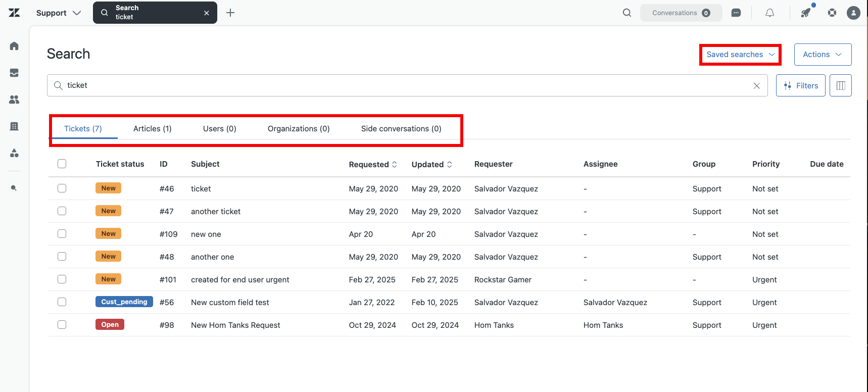Add a new tab with plus icon
Screen dimensions: 868x392
click(230, 13)
